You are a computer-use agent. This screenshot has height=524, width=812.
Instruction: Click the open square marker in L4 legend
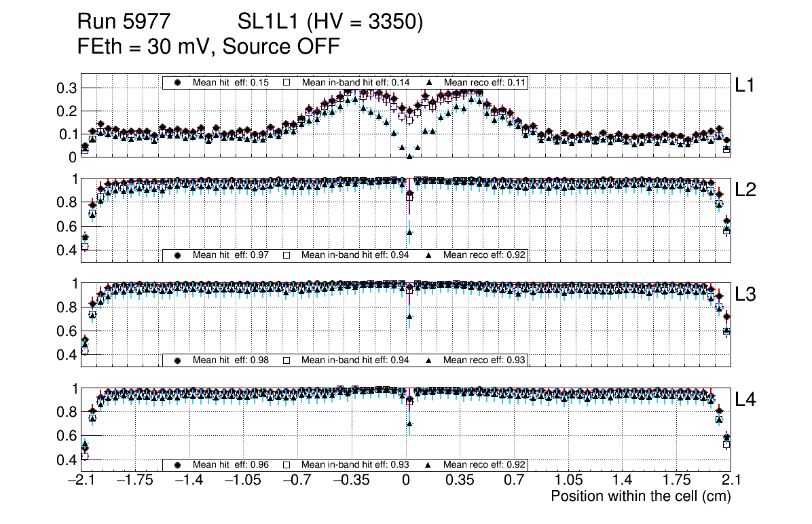pyautogui.click(x=287, y=466)
